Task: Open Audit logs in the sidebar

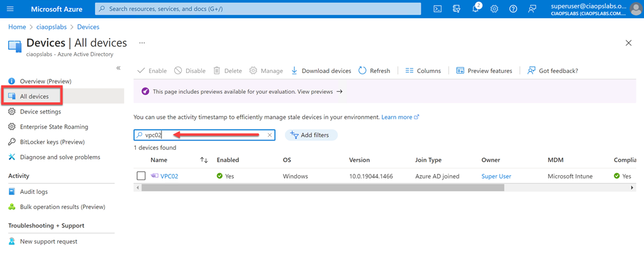Action: click(33, 191)
